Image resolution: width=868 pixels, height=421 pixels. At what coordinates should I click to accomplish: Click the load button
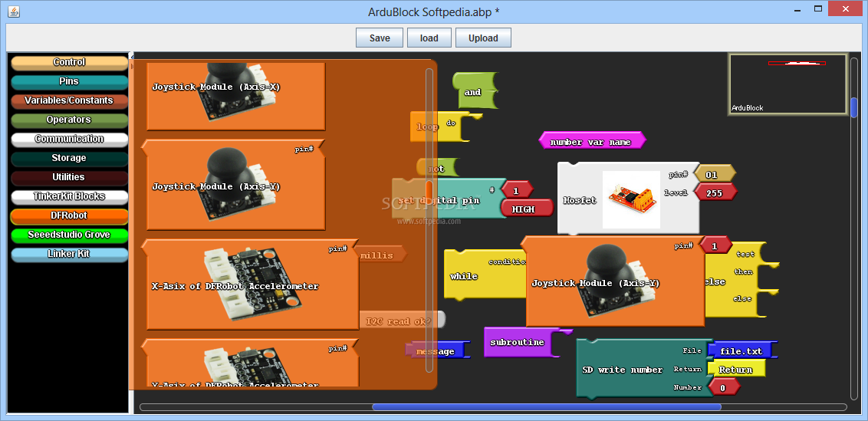point(429,38)
